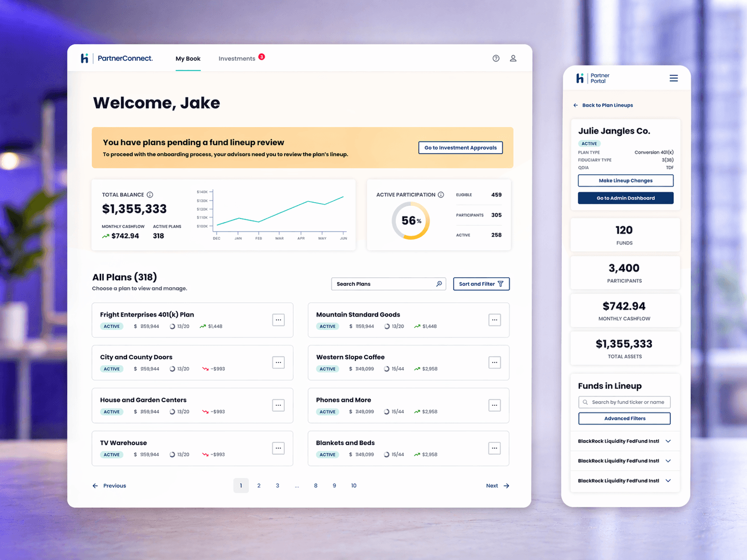747x560 pixels.
Task: Click Go to Investment Approvals button
Action: (x=460, y=148)
